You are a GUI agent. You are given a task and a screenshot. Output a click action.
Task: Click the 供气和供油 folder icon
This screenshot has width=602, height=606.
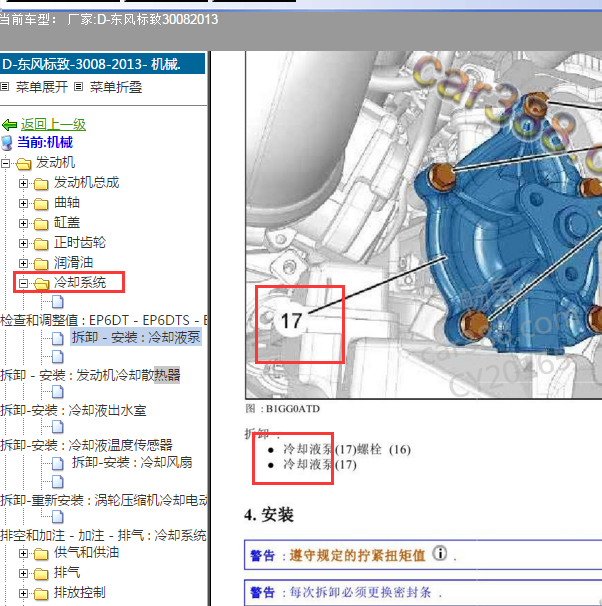click(41, 554)
